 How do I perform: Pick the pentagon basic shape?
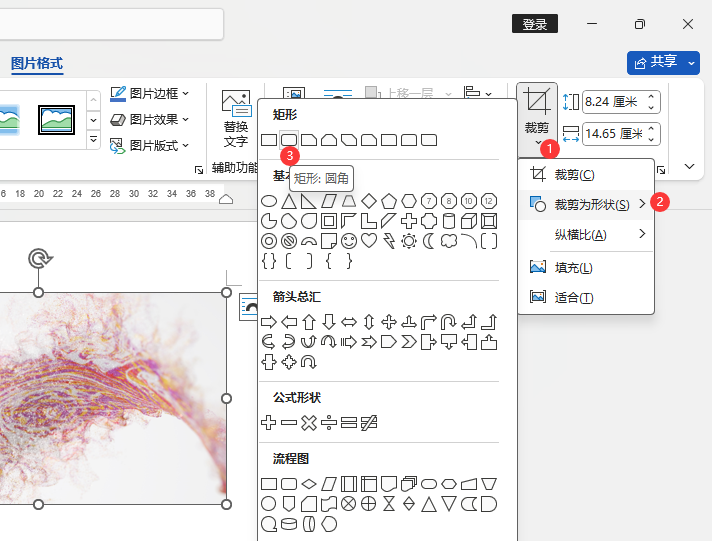(x=389, y=201)
